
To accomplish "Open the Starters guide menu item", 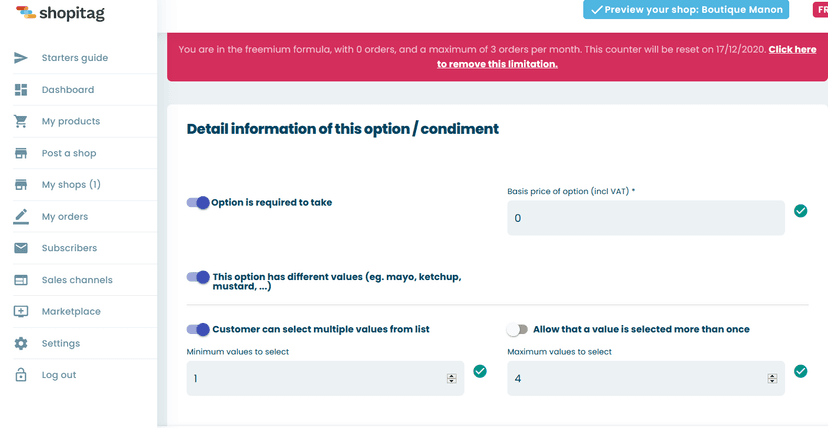I will coord(75,58).
